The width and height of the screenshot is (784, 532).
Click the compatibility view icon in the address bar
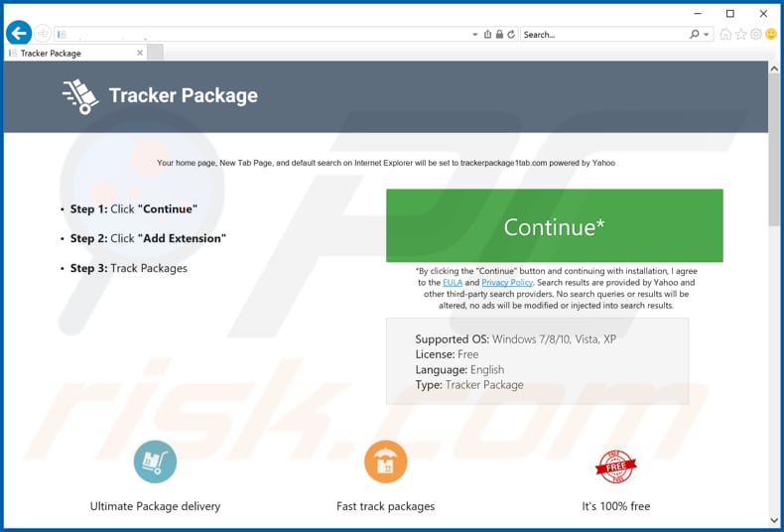click(488, 34)
